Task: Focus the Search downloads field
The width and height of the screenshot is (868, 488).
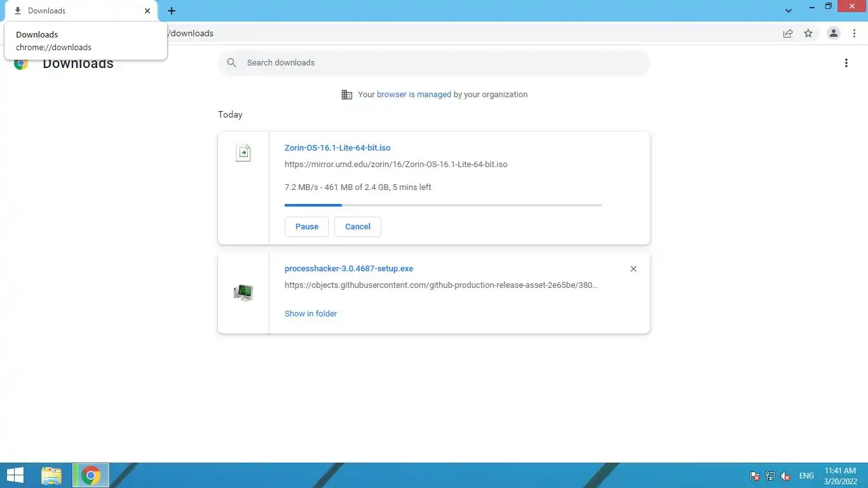Action: (434, 62)
